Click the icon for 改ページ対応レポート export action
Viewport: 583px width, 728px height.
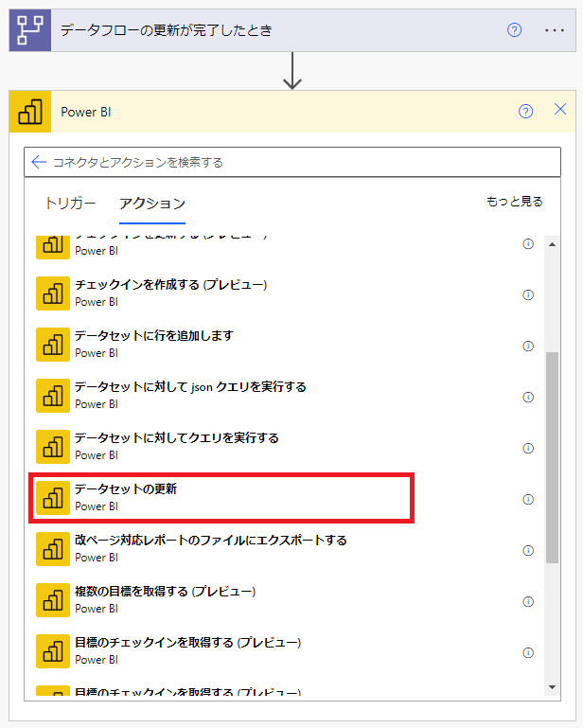point(53,549)
